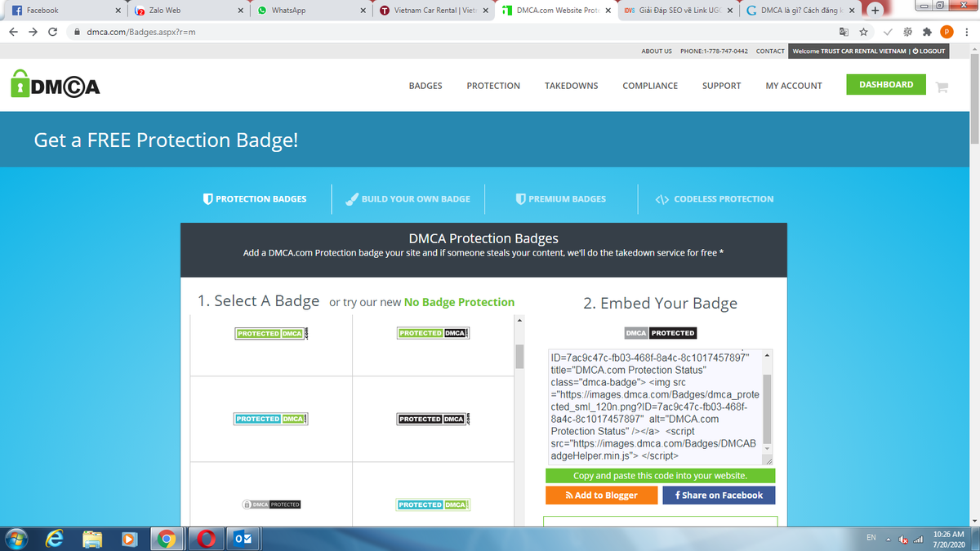980x551 pixels.
Task: Click the embed code box scroll-up arrow
Action: click(x=767, y=356)
